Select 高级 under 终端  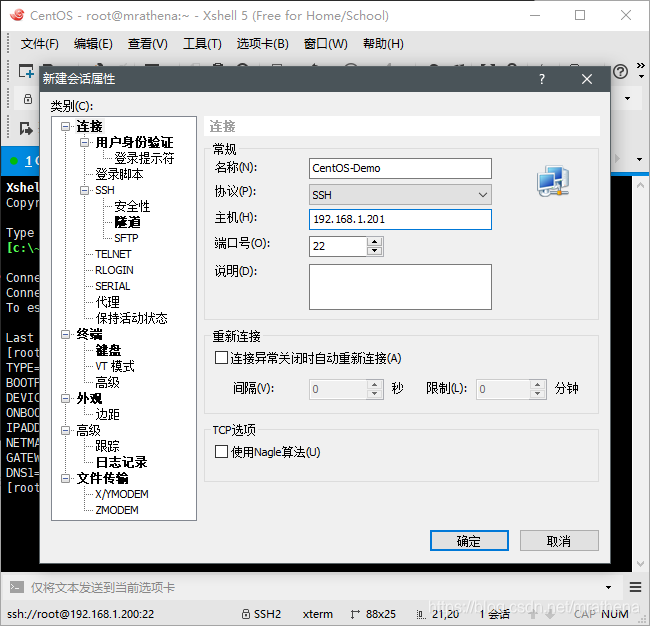click(107, 382)
